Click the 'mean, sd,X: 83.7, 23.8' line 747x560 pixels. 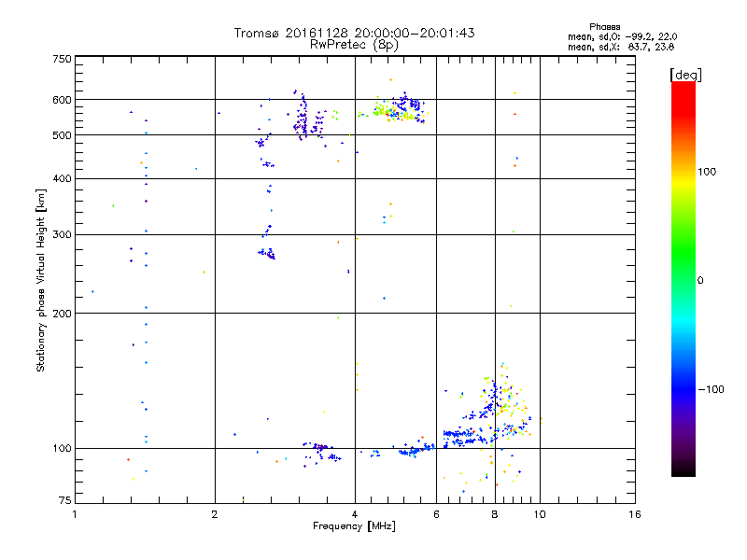pos(621,48)
